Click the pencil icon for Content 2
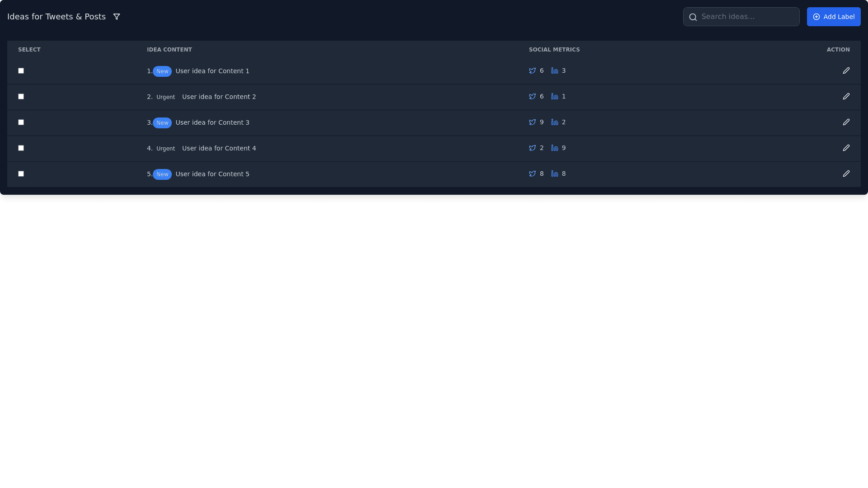Viewport: 868px width, 488px height. (846, 96)
